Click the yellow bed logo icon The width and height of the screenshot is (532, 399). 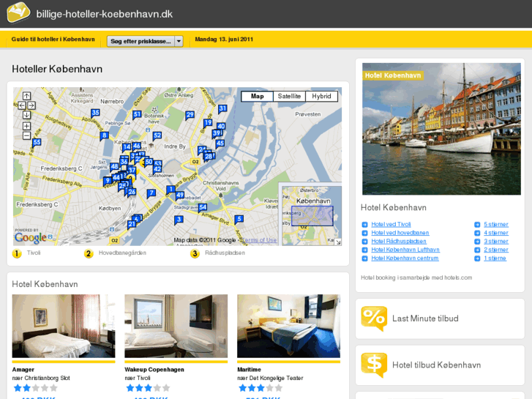[18, 12]
